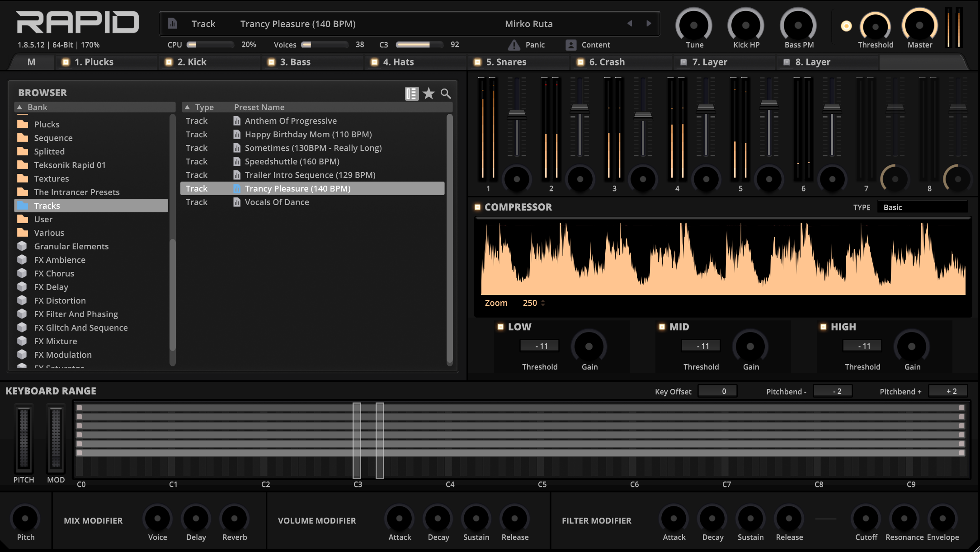980x552 pixels.
Task: Click the Reverb mix modifier knob
Action: click(234, 518)
